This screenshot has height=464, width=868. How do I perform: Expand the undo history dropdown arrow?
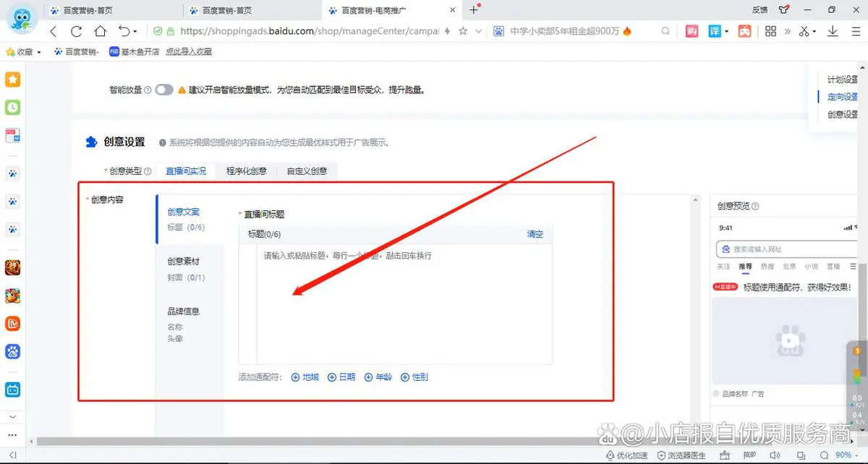135,32
